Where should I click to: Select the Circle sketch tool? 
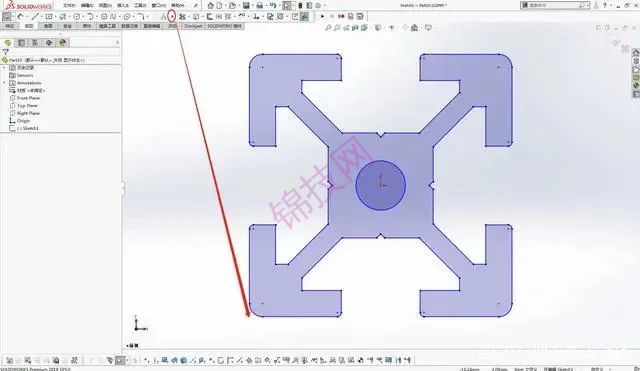tap(76, 16)
